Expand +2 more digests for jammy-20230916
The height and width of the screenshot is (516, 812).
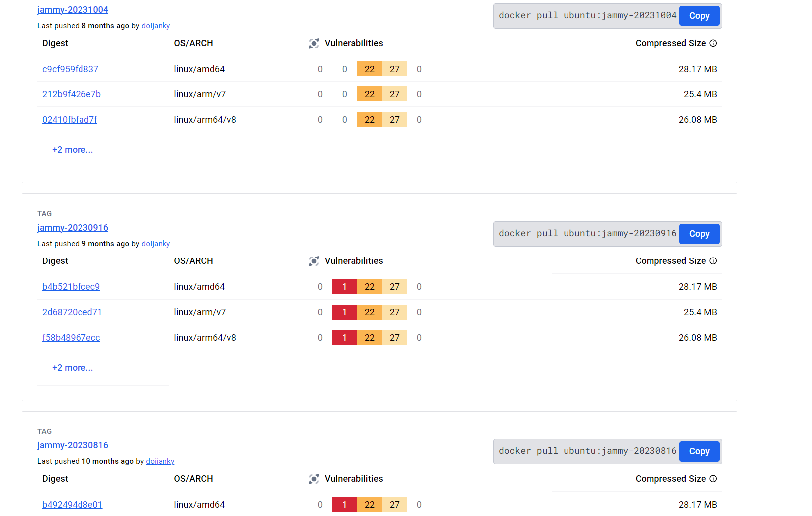click(x=73, y=368)
